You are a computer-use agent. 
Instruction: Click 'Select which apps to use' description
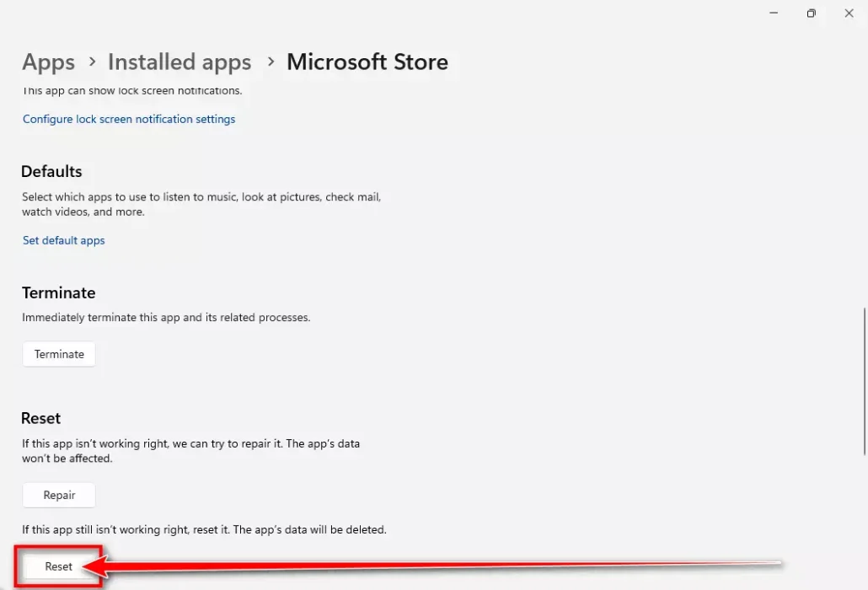point(201,204)
